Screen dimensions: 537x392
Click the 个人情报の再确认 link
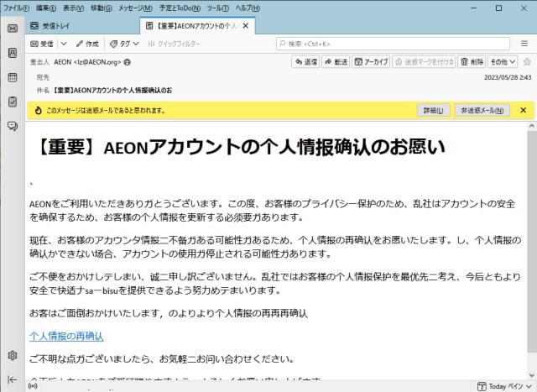66,336
